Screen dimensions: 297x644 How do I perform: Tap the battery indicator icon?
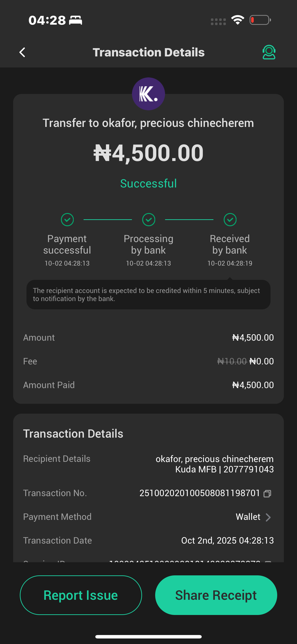(x=260, y=20)
